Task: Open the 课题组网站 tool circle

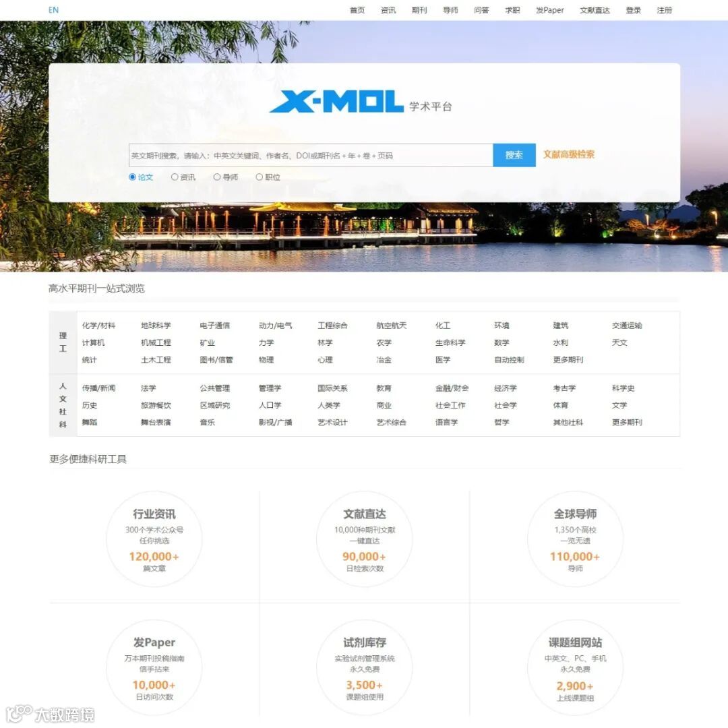Action: tap(575, 667)
